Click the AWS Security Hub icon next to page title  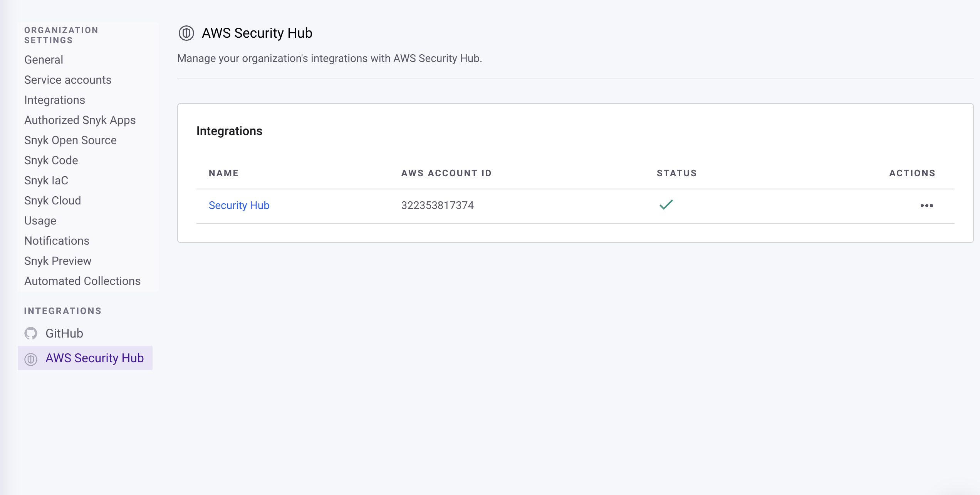(x=186, y=33)
